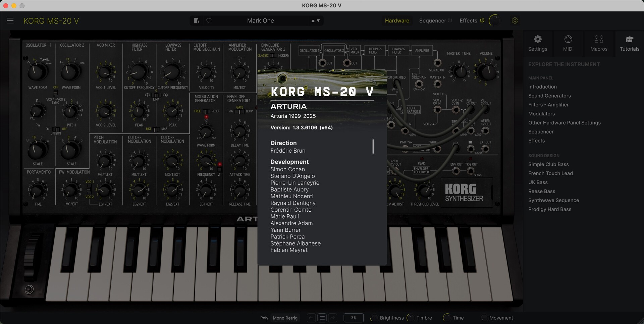
Task: Open the Tutorials side panel tab
Action: click(630, 43)
